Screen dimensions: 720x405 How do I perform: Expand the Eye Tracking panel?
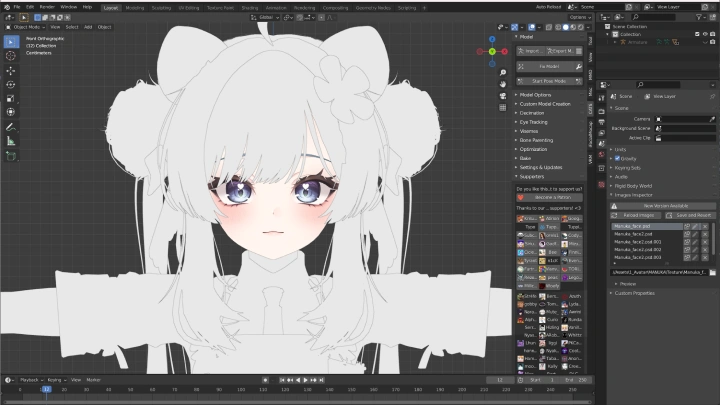533,122
